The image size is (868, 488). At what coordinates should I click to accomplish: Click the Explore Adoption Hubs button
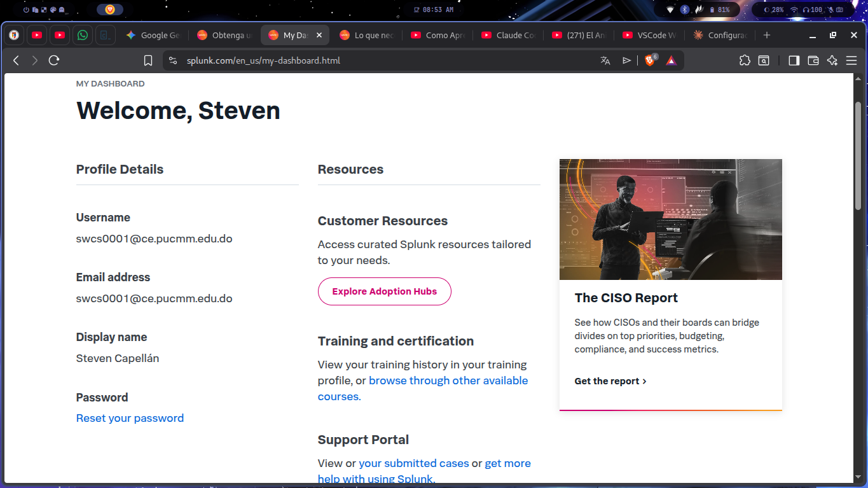tap(384, 291)
